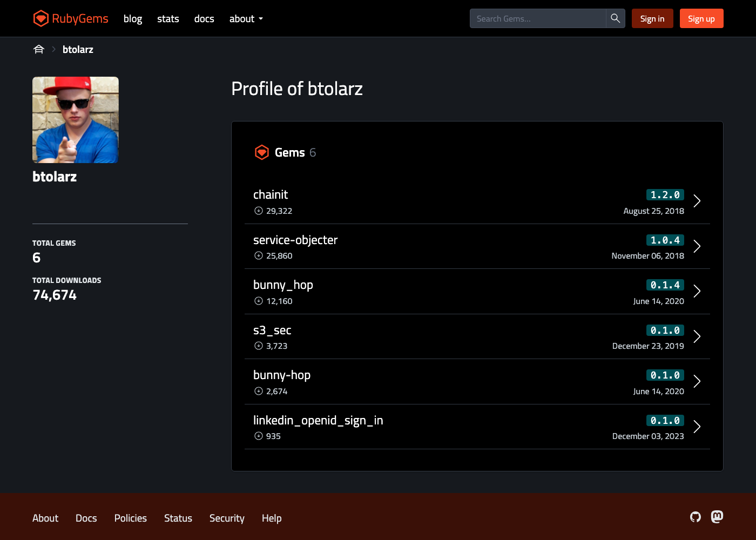Open the footer Security link
Image resolution: width=756 pixels, height=540 pixels.
pyautogui.click(x=227, y=518)
